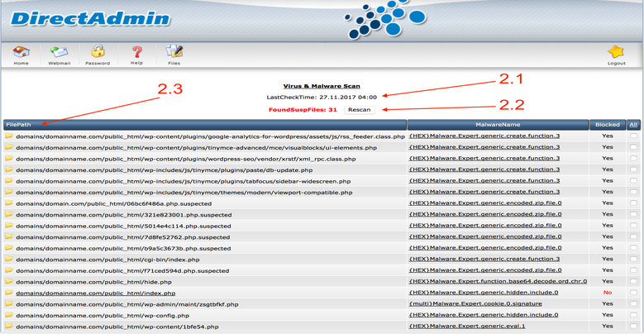Screen dimensions: 644x334
Task: Sort by the FilePath column header
Action: click(19, 124)
